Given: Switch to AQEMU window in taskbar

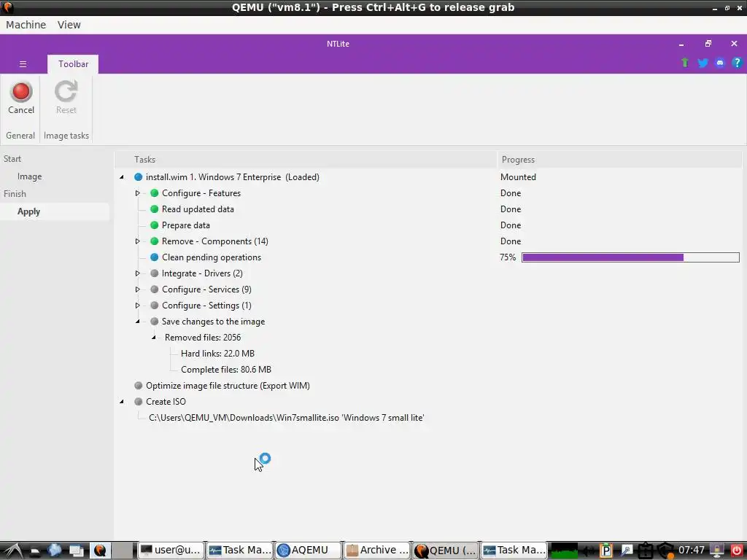Looking at the screenshot, I should (x=309, y=551).
